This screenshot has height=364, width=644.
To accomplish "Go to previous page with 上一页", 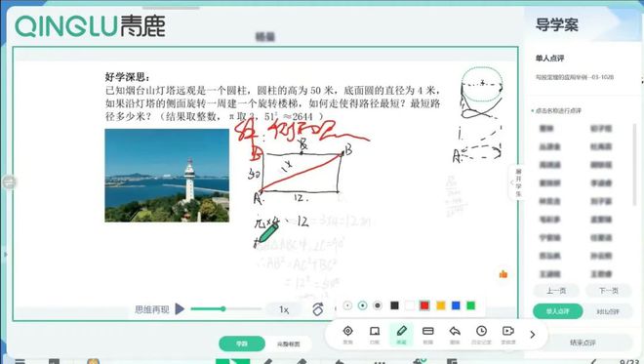I will click(x=556, y=291).
